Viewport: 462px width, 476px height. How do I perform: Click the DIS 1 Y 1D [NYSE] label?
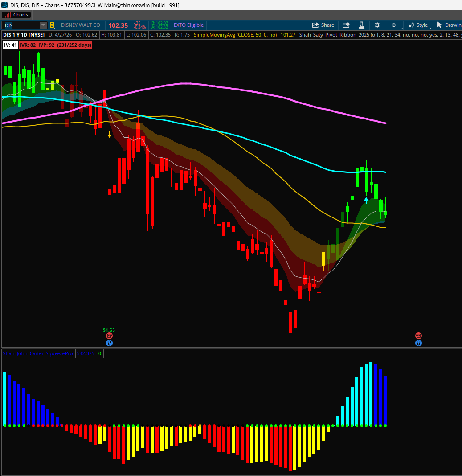pos(24,35)
